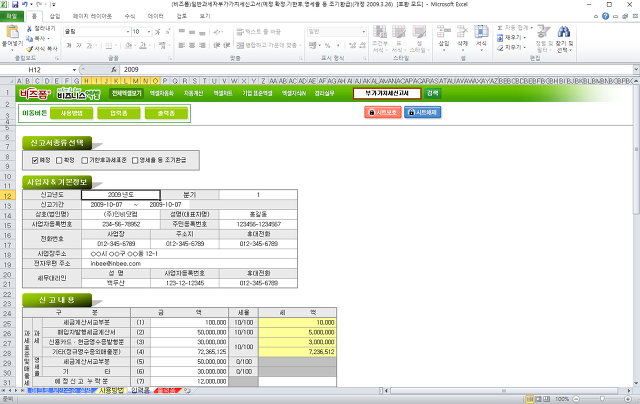Screen dimensions: 640x404
Task: Open the Customize Quick Access Toolbar arrow
Action: click(53, 4)
